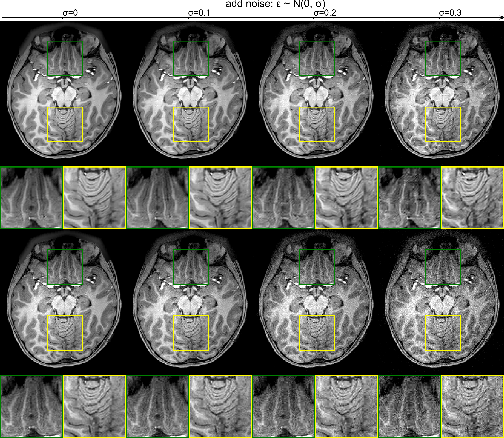Viewport: 504px width, 438px height.
Task: Click top-row σ=0.1 brain image's green box
Action: [x=191, y=58]
